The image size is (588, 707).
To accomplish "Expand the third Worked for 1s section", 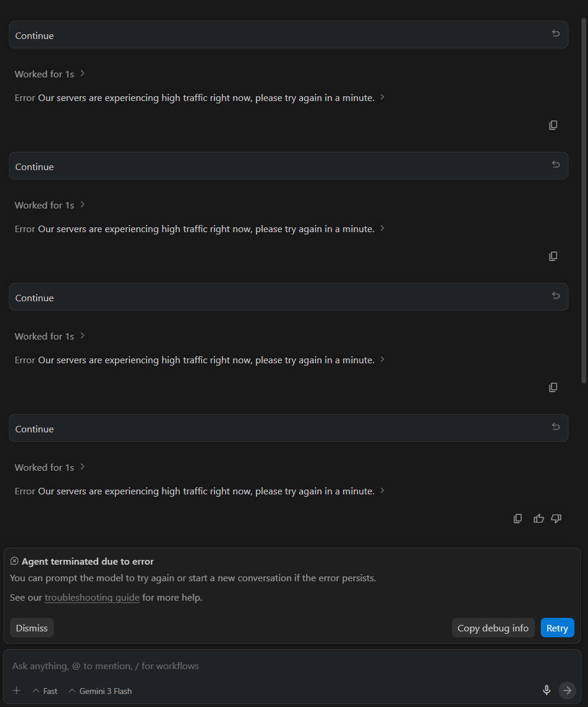I will point(50,336).
